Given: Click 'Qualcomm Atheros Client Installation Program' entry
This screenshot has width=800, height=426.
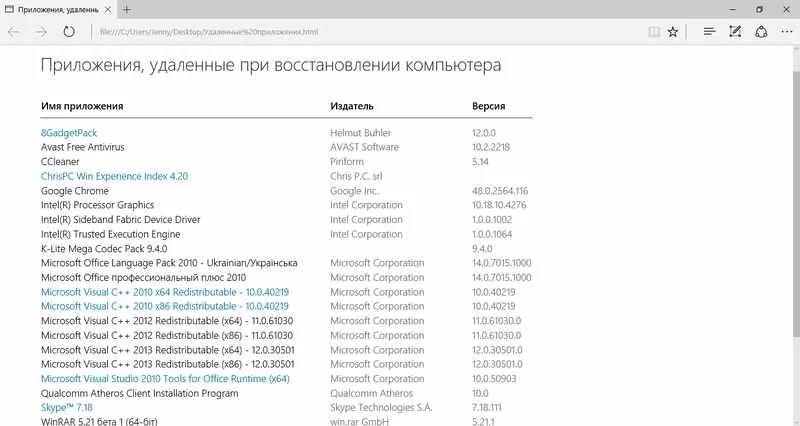Looking at the screenshot, I should pyautogui.click(x=140, y=393).
